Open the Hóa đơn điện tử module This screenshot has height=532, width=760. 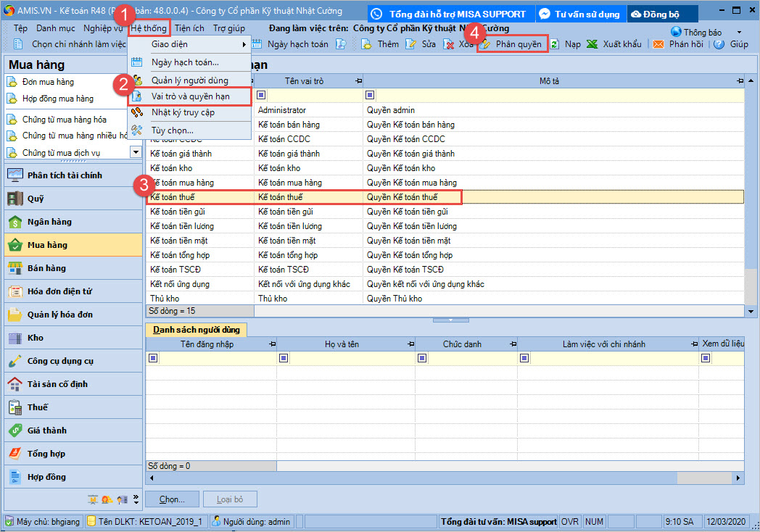point(59,291)
